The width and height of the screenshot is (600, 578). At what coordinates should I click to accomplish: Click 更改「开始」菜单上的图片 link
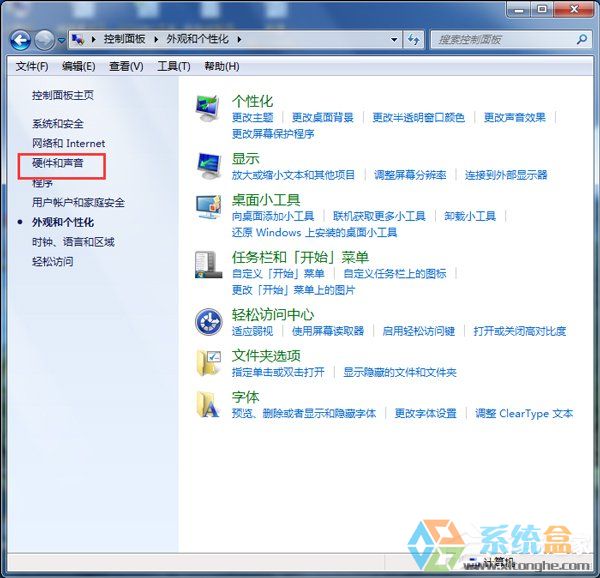293,290
